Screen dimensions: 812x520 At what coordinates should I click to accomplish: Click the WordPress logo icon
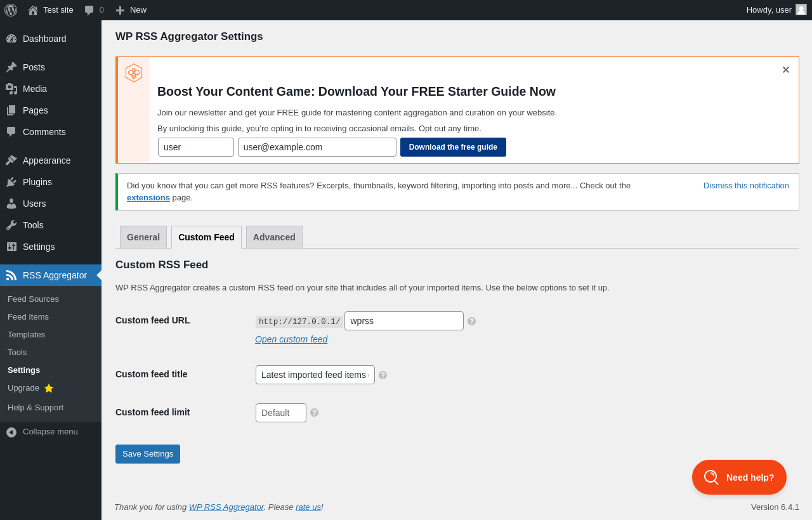point(11,10)
